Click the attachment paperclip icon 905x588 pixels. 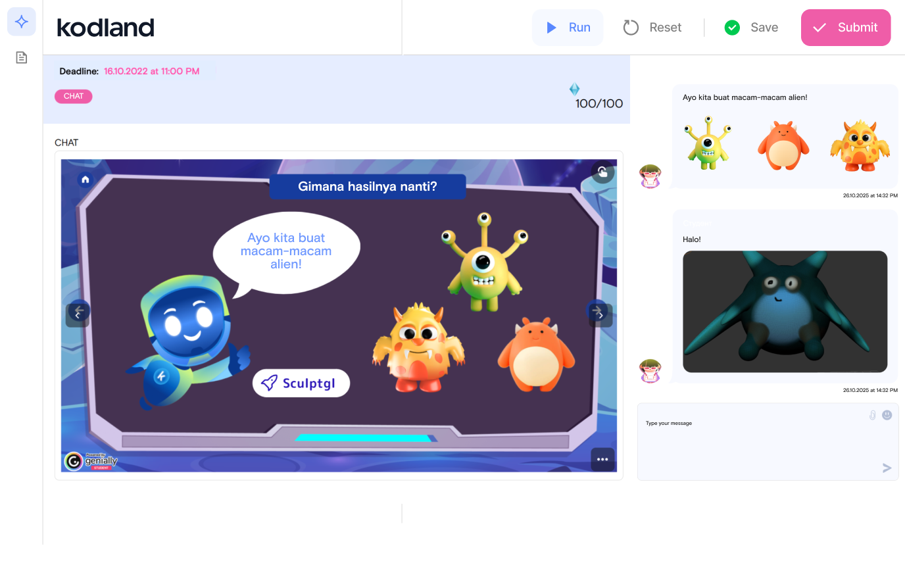(872, 415)
